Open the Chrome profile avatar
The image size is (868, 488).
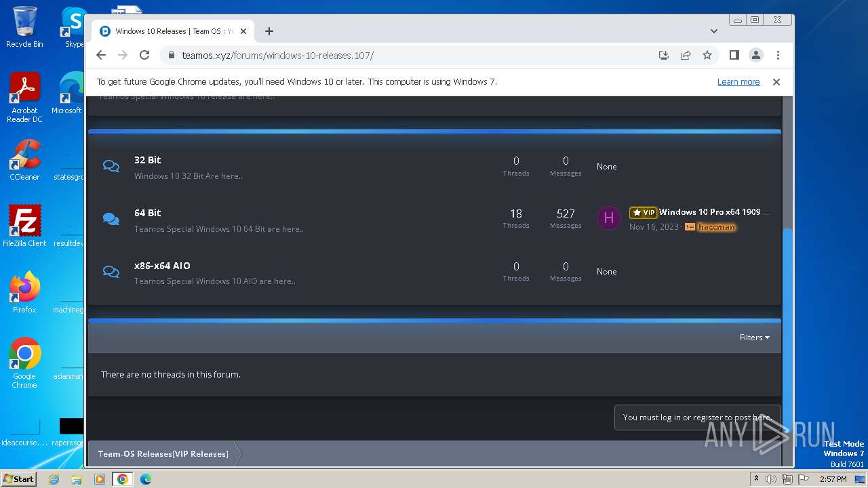[756, 56]
